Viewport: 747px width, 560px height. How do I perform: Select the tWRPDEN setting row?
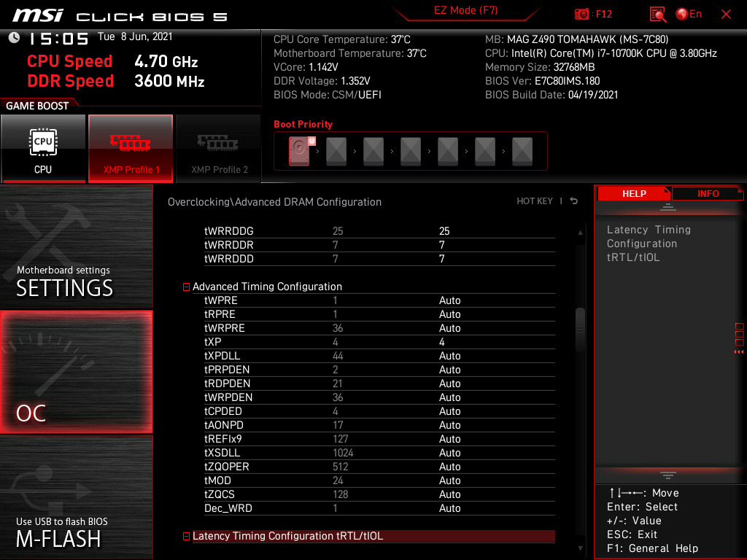click(379, 397)
